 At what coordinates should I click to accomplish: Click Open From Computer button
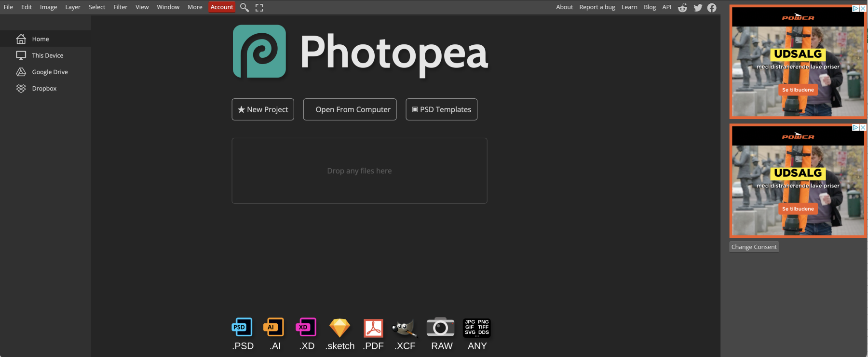350,109
